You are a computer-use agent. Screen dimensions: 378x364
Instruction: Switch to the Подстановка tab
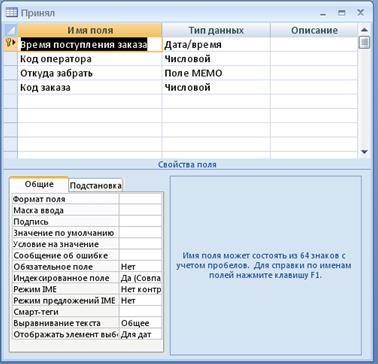click(x=96, y=186)
